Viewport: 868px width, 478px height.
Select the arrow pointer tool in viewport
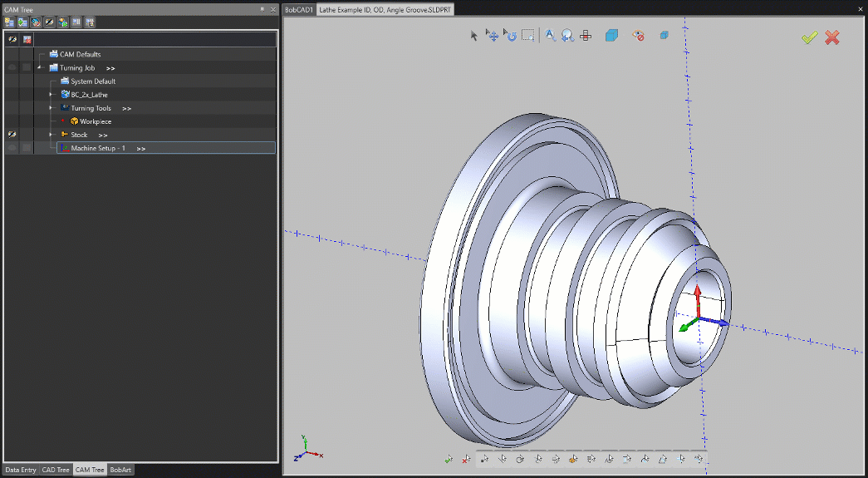click(x=474, y=36)
